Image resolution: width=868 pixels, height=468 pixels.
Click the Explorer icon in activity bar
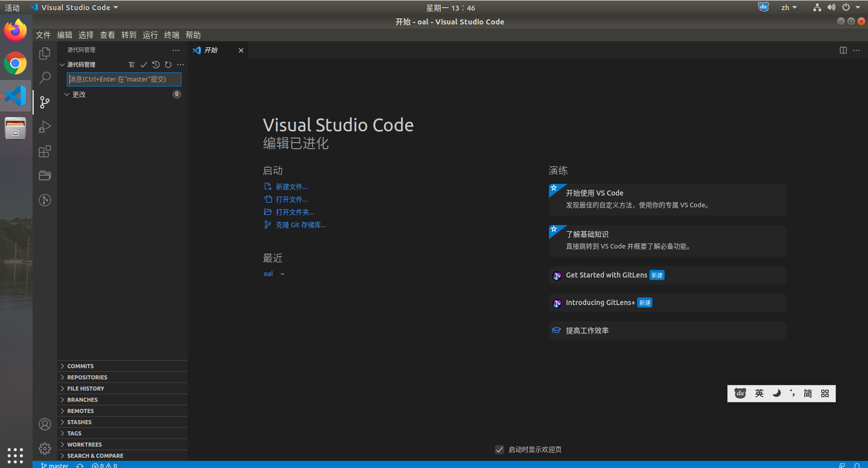click(x=45, y=53)
